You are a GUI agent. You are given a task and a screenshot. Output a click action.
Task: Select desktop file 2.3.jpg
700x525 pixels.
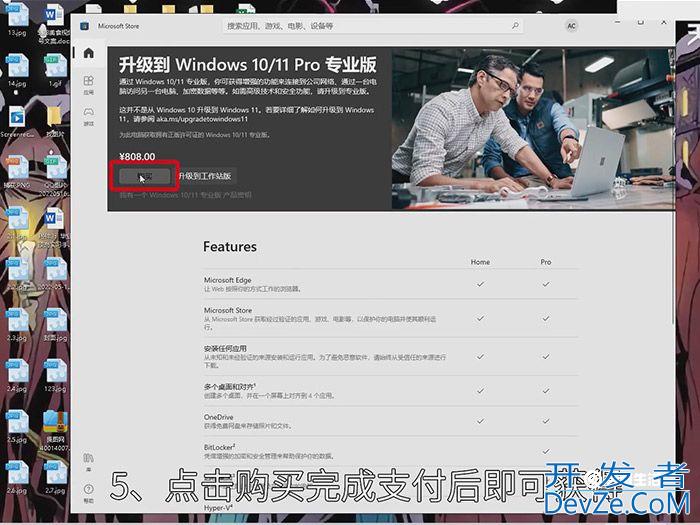pos(17,325)
